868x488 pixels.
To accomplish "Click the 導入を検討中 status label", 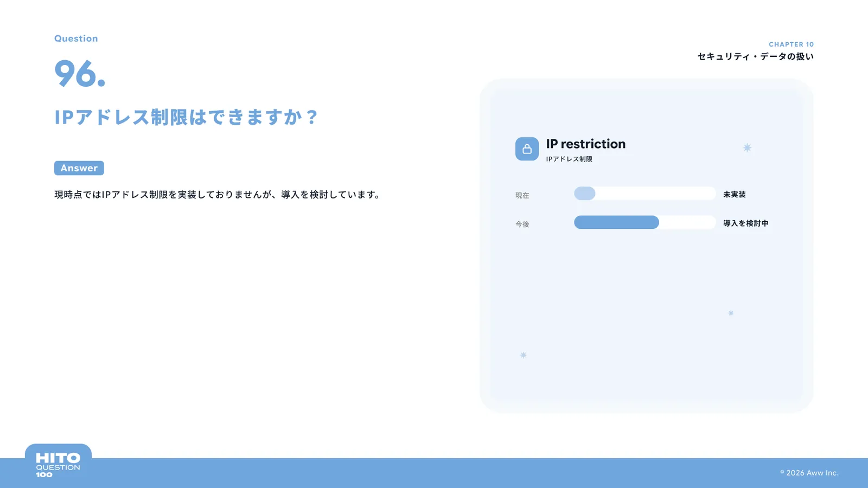I will 746,223.
